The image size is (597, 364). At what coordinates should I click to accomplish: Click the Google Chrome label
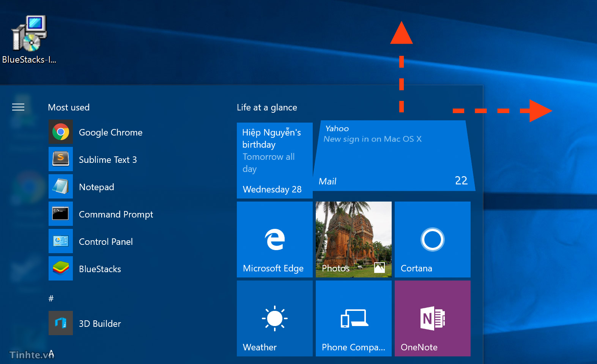[111, 132]
